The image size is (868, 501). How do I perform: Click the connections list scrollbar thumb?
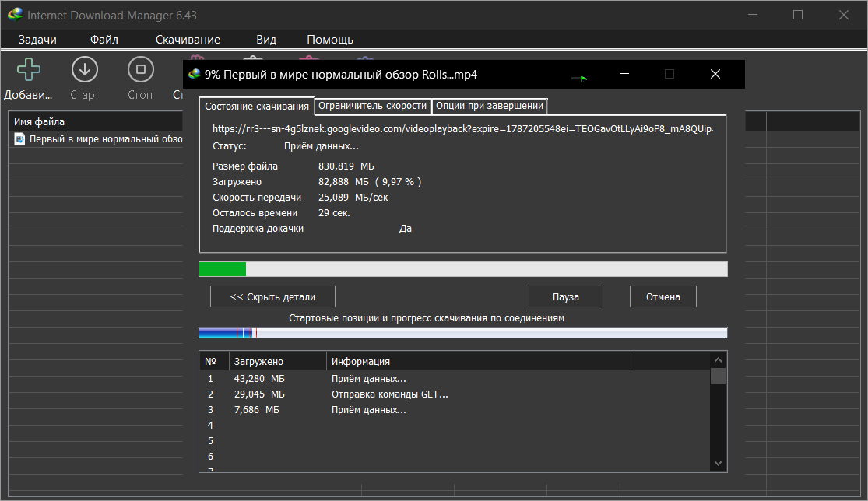[718, 376]
